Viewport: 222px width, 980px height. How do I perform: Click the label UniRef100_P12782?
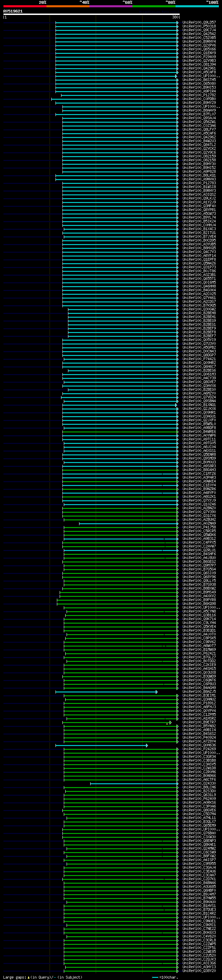pos(199,95)
